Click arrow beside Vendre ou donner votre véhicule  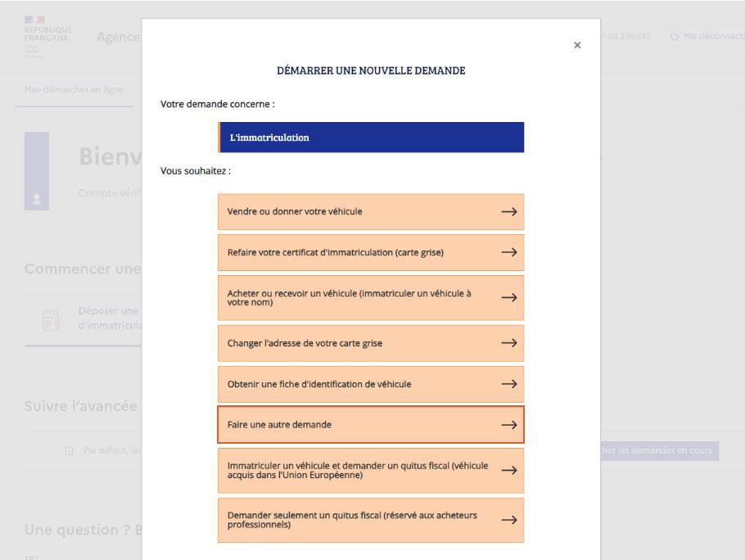click(x=509, y=211)
